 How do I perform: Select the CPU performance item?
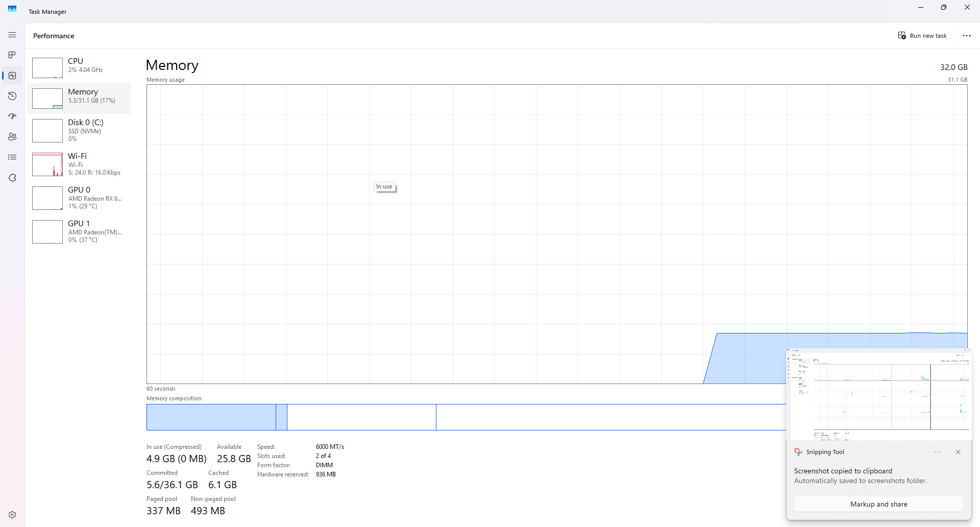tap(79, 67)
